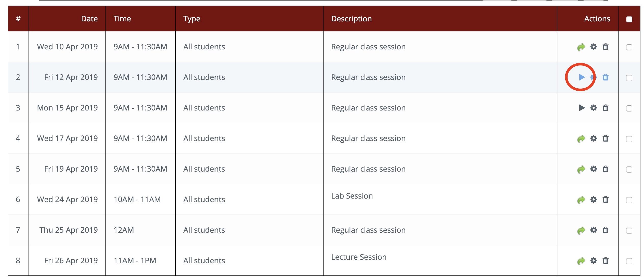The height and width of the screenshot is (278, 644).
Task: Click the play icon for Fri 12 Apr session
Action: 582,77
